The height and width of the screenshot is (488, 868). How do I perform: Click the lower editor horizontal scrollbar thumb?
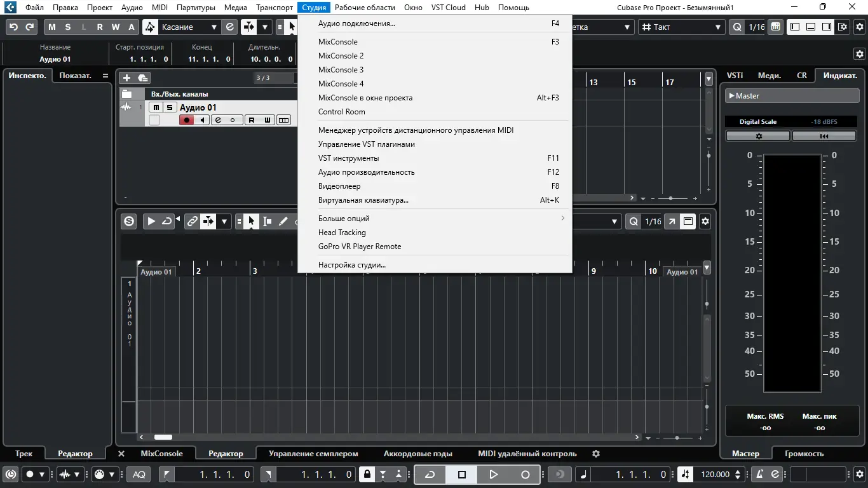pos(163,437)
